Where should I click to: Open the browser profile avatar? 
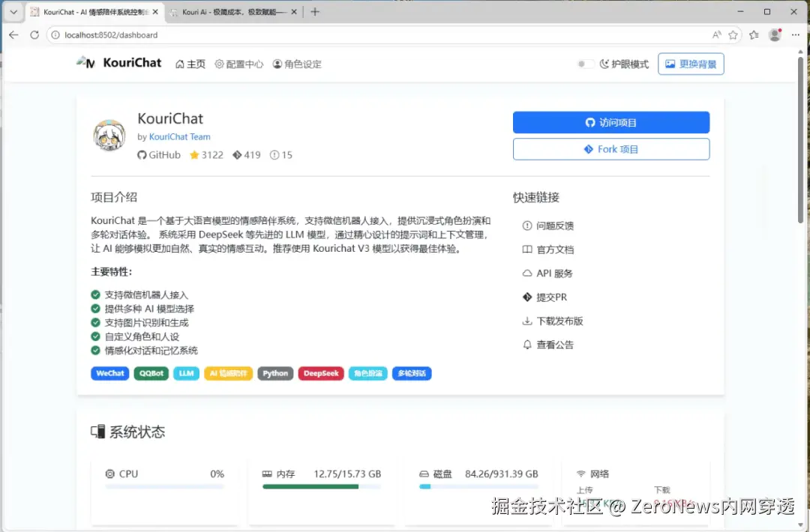click(775, 34)
